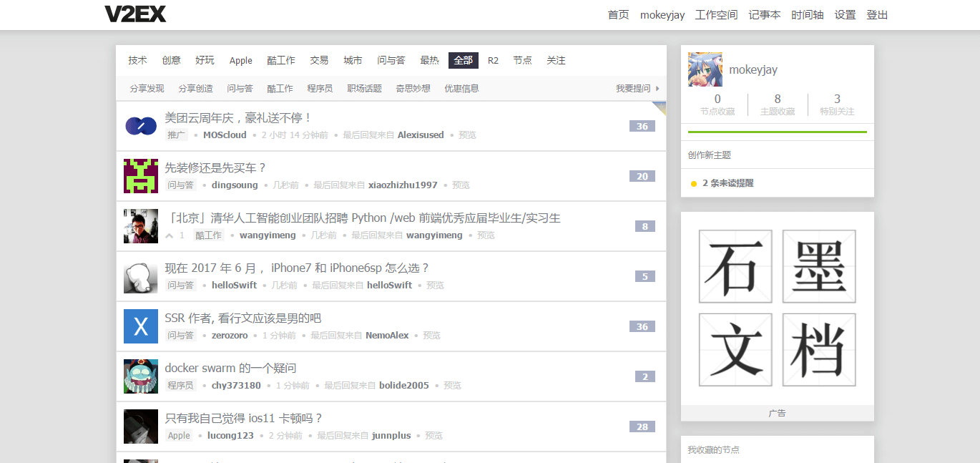Upvote arrow on Tsinghua AI recruitment post

170,235
